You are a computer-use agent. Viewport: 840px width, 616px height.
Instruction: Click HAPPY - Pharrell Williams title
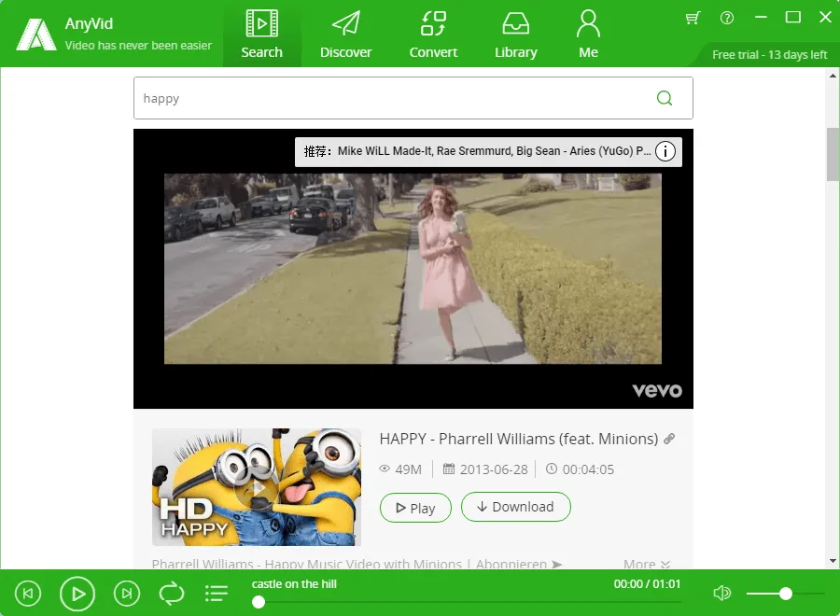point(519,439)
